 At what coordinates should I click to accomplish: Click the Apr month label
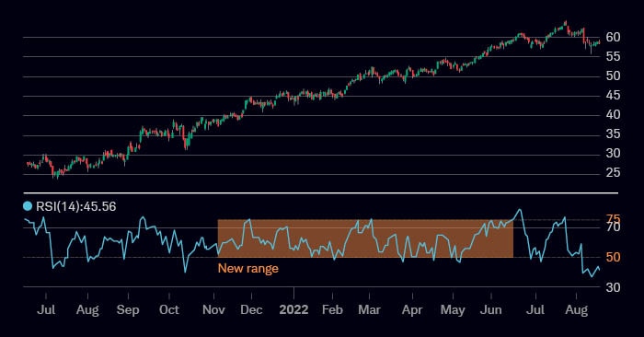[412, 310]
